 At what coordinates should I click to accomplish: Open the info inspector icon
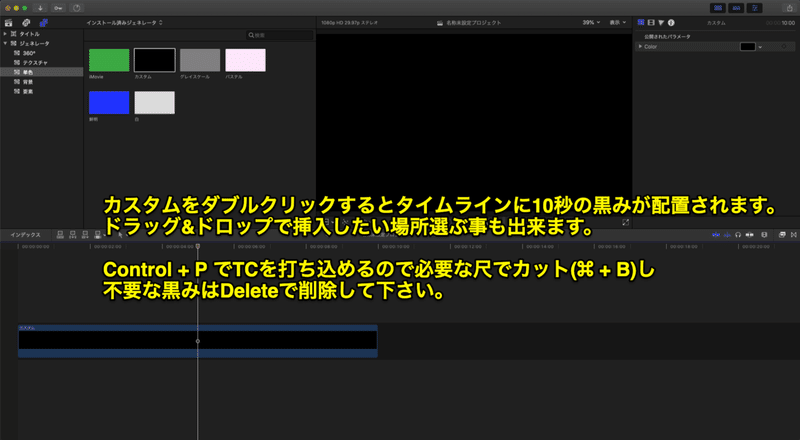click(671, 22)
